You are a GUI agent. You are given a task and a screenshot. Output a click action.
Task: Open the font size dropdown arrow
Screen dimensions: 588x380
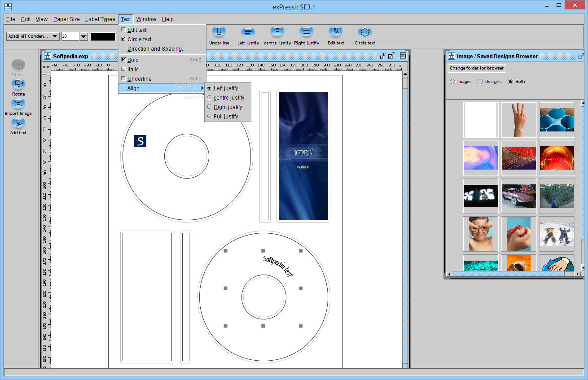pos(83,36)
